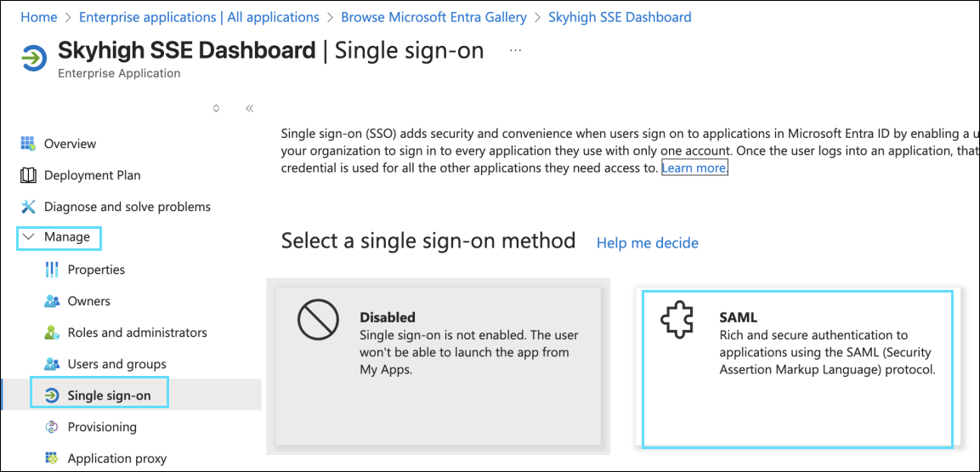Click the Users and groups icon

(52, 364)
